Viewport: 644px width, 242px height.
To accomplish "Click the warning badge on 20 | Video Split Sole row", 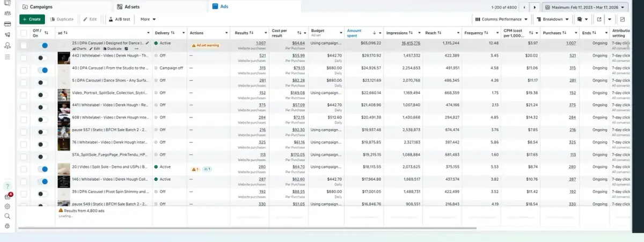I will [195, 169].
